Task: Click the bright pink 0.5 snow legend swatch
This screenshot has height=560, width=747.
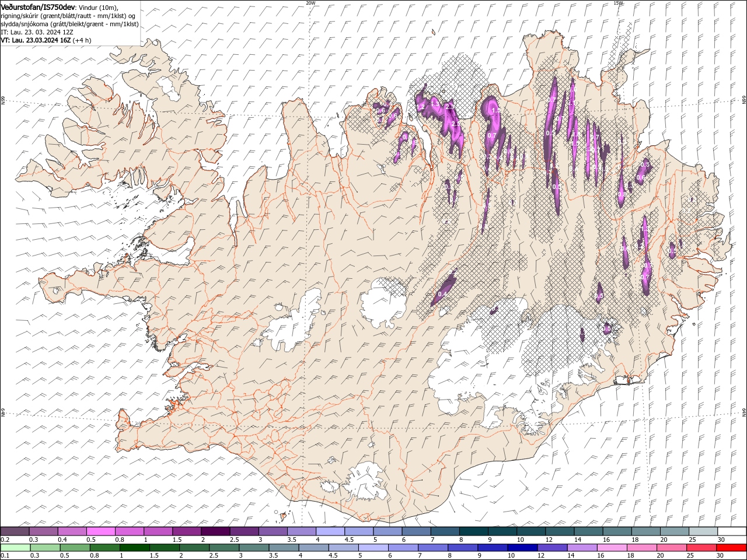Action: coord(100,531)
